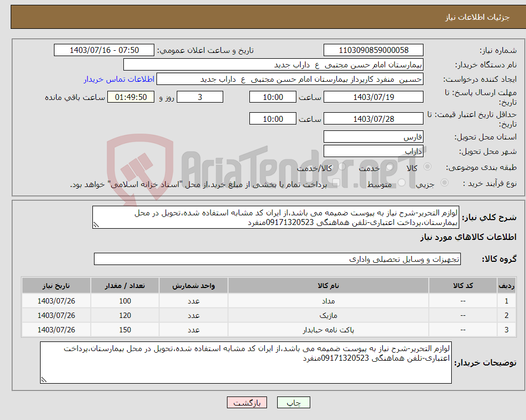
Task: Click the پاکت نامه حبابدار item cell
Action: pyautogui.click(x=328, y=330)
